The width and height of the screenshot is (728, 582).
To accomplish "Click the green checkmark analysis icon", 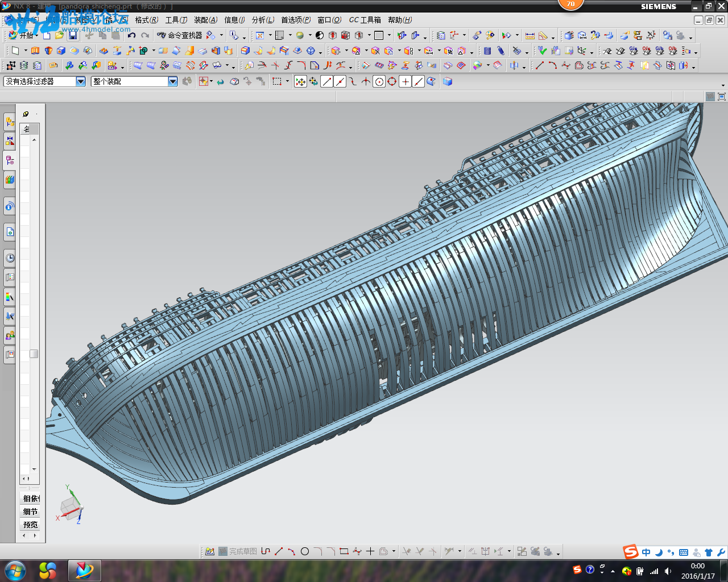I will pyautogui.click(x=542, y=51).
